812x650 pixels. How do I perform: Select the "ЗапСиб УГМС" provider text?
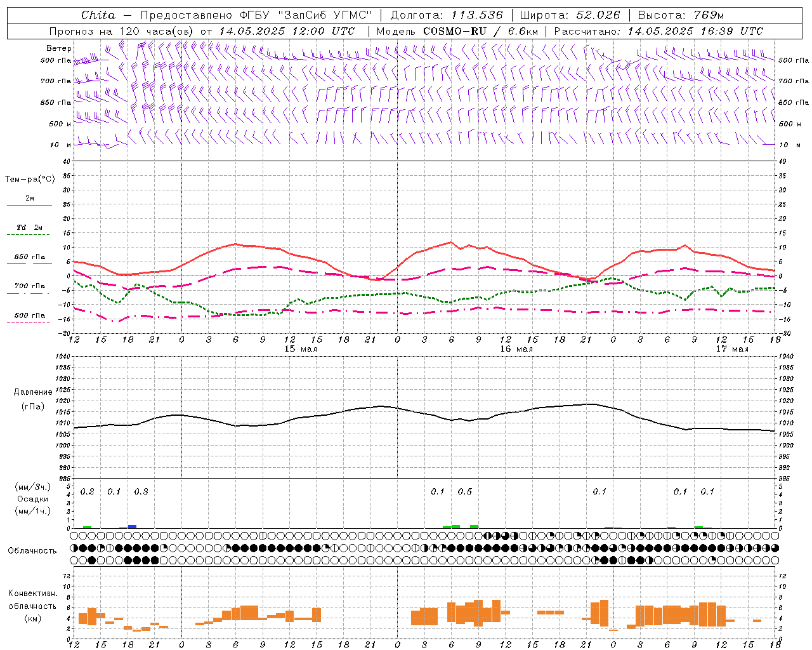click(x=325, y=15)
